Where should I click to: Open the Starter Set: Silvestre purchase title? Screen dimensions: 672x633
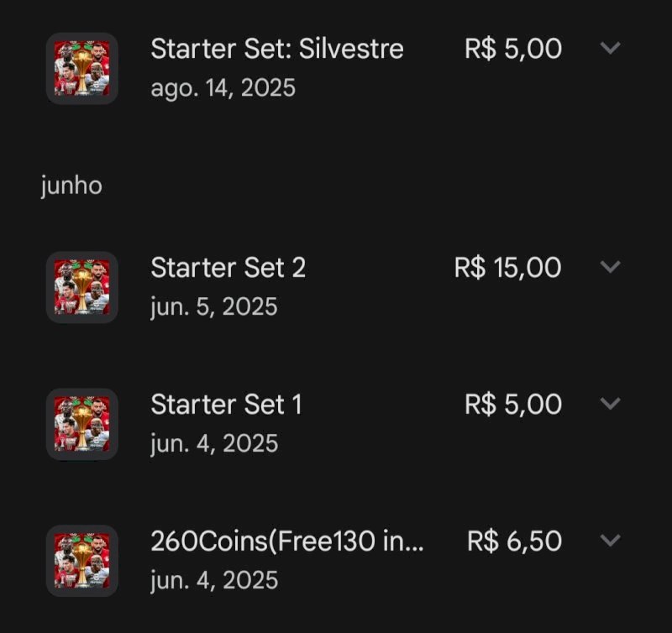pos(277,49)
